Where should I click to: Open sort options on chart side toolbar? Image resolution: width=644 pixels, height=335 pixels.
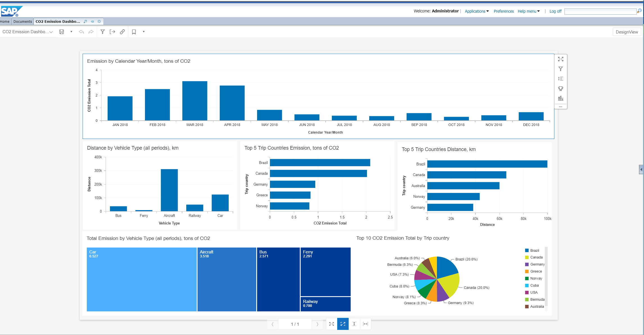point(561,79)
